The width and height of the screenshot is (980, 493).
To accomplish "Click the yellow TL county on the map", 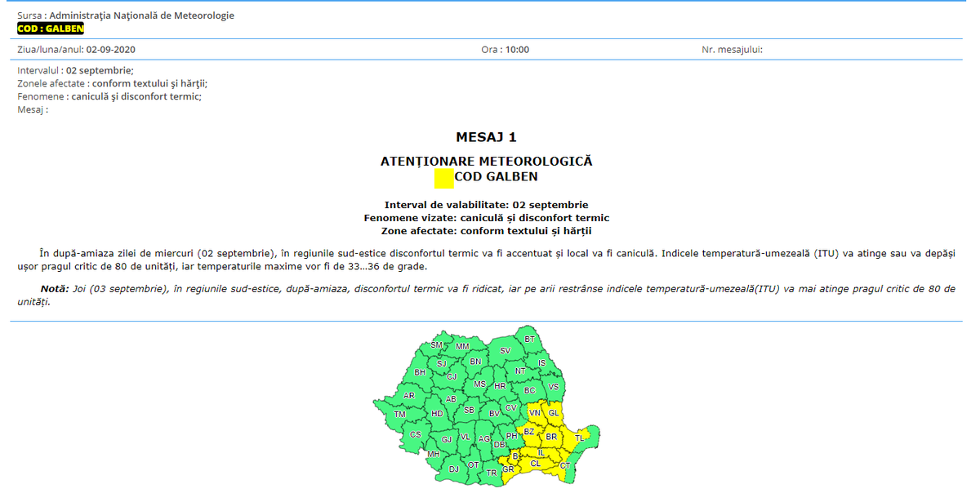I will (x=579, y=438).
